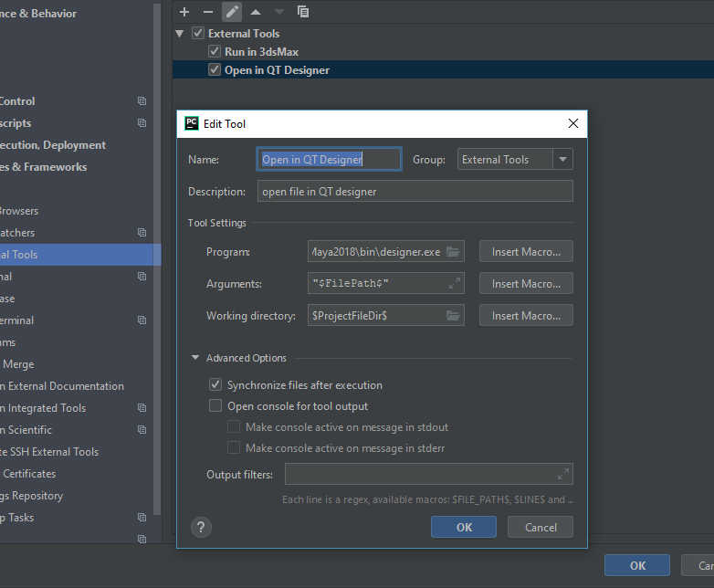Image resolution: width=714 pixels, height=588 pixels.
Task: Select the Open in QT Designer row
Action: click(x=443, y=69)
